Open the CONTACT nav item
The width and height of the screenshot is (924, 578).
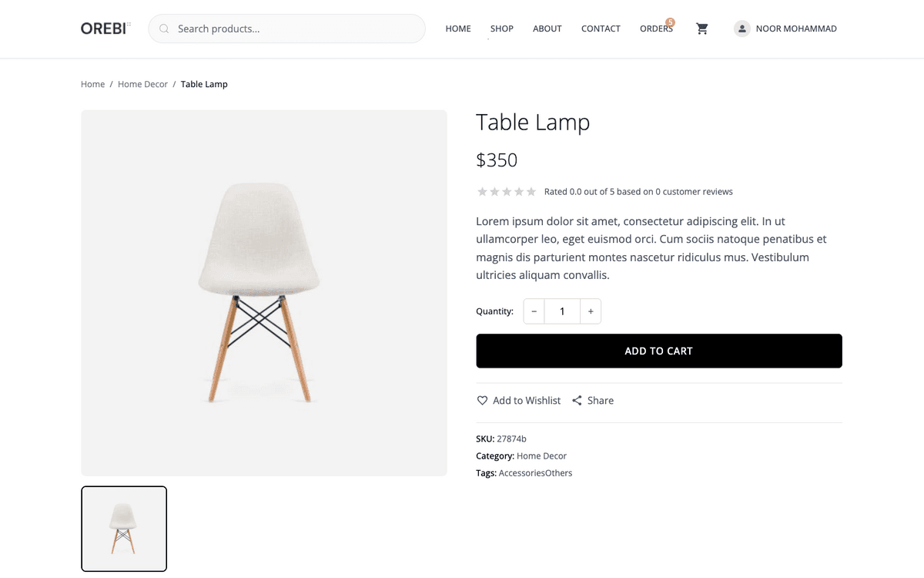pyautogui.click(x=601, y=29)
